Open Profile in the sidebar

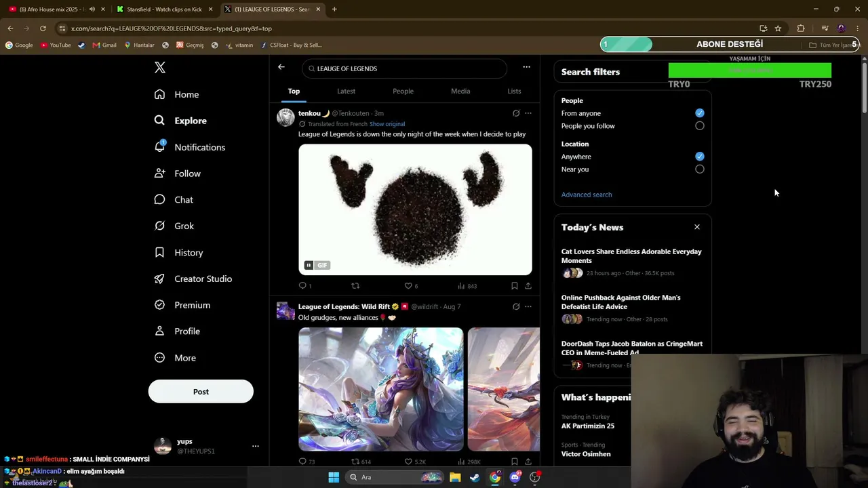coord(177,331)
